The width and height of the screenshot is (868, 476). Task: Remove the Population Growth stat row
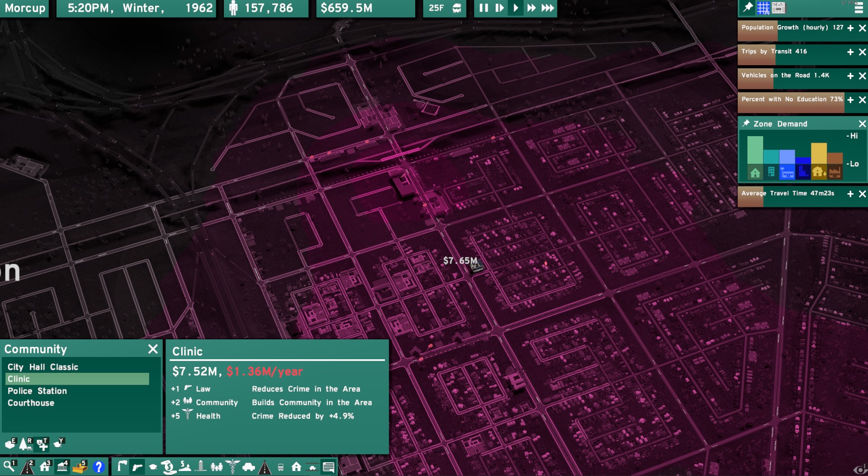(863, 28)
